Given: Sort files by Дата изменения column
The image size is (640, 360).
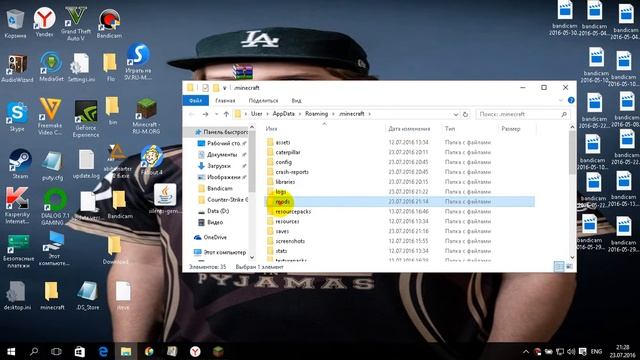Looking at the screenshot, I should pos(409,129).
